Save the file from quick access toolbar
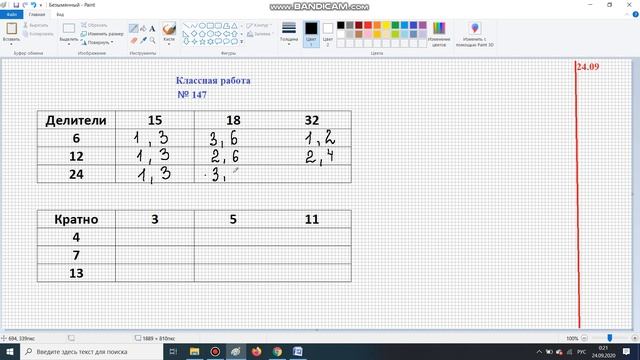Screen dimensions: 640x360 tap(16, 5)
